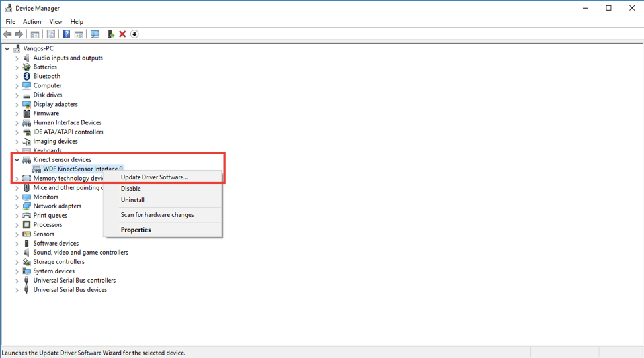The image size is (644, 358).
Task: Click the down-arrow Disable toolbar icon
Action: (134, 34)
